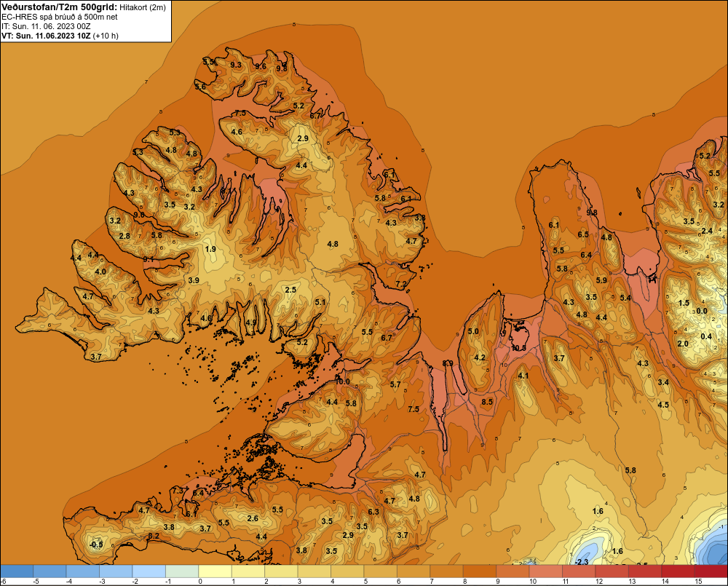728x586 pixels.
Task: Click the '2.6' temperature value on the map
Action: click(x=253, y=519)
